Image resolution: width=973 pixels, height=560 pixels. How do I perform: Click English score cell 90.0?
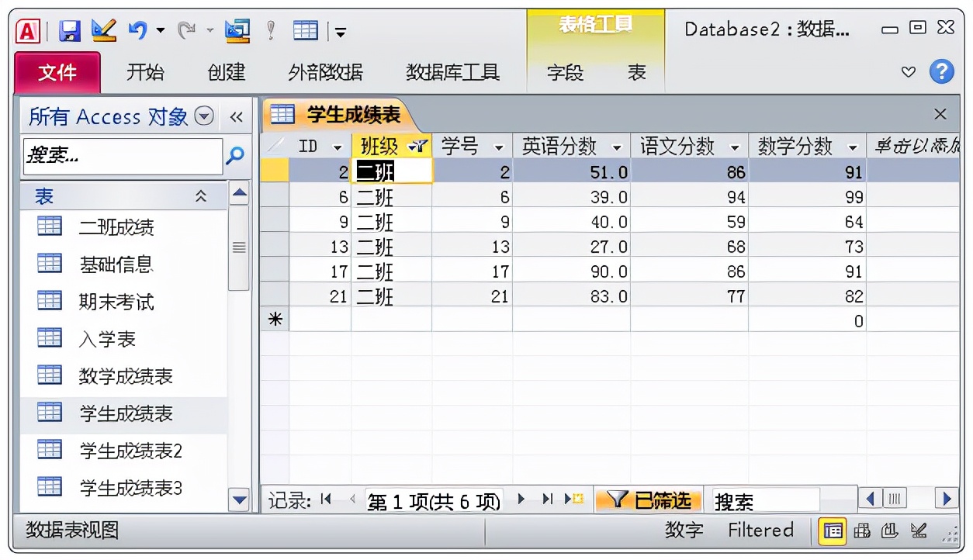coord(572,271)
